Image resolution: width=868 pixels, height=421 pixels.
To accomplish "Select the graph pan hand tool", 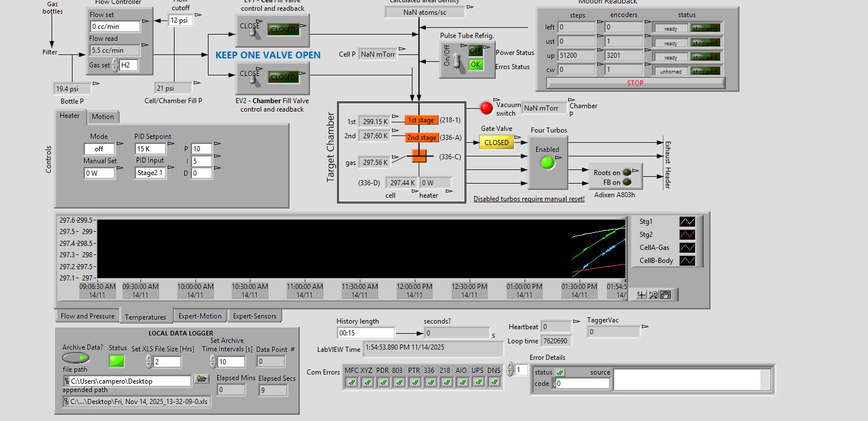I will point(665,295).
